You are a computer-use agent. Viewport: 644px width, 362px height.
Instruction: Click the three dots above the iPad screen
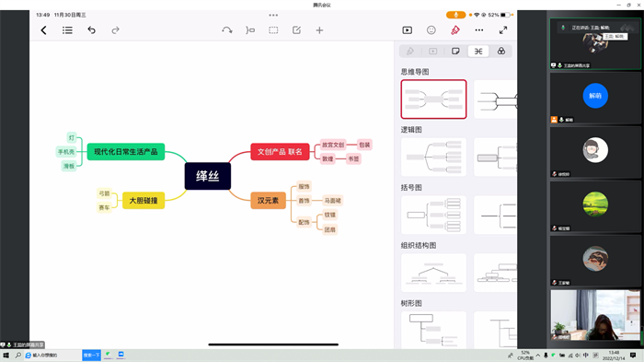(273, 16)
